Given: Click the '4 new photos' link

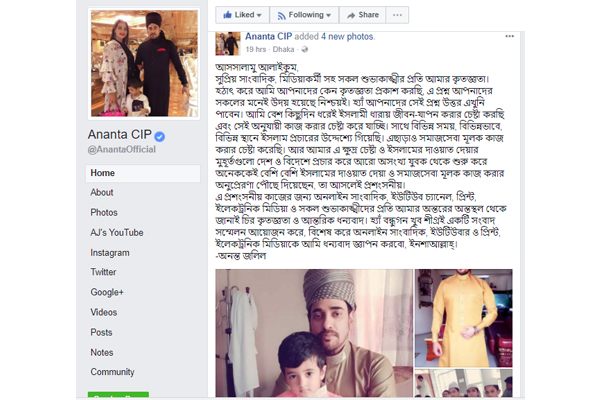Looking at the screenshot, I should click(347, 36).
